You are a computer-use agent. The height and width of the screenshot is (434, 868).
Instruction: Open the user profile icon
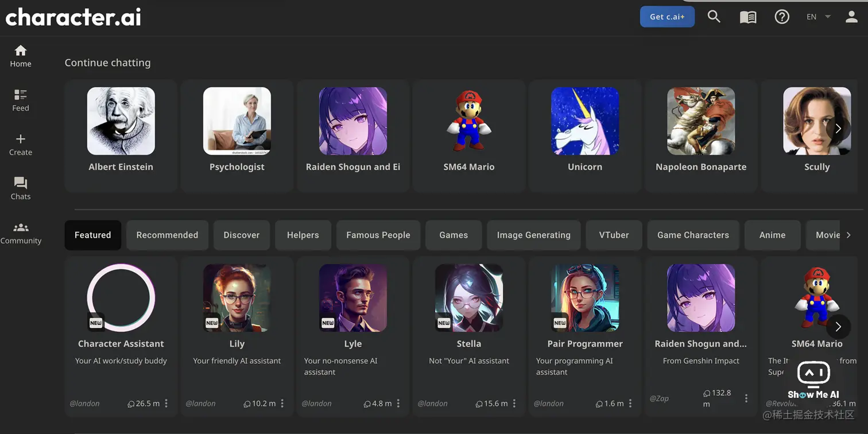tap(851, 17)
